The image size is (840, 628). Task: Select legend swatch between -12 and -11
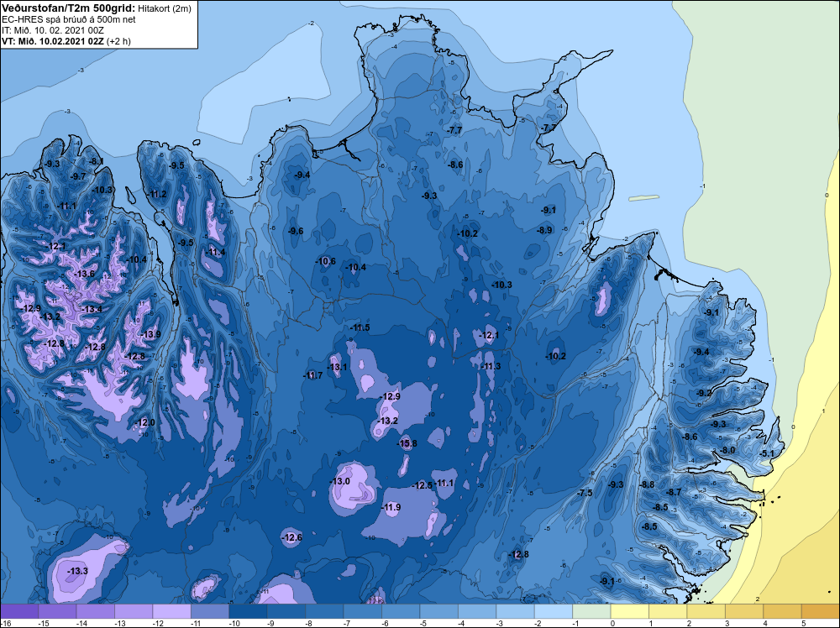point(172,611)
